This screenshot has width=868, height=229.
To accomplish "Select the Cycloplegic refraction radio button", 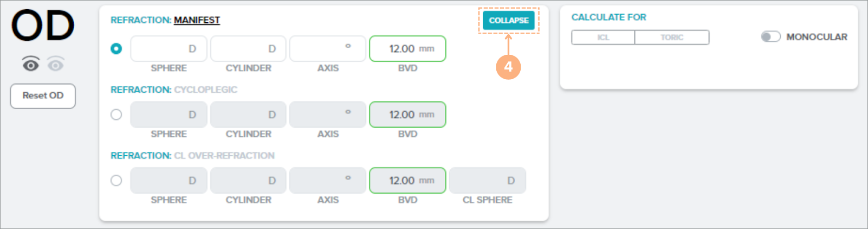I will tap(116, 115).
